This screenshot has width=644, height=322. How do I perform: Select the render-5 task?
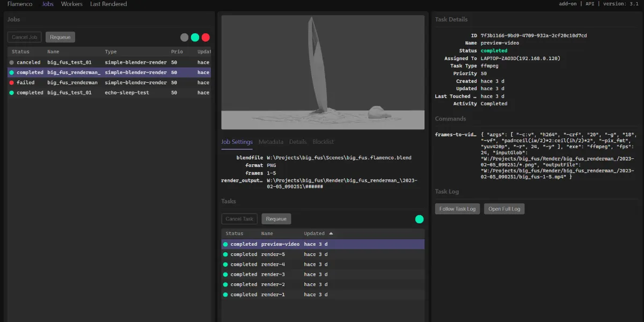323,254
